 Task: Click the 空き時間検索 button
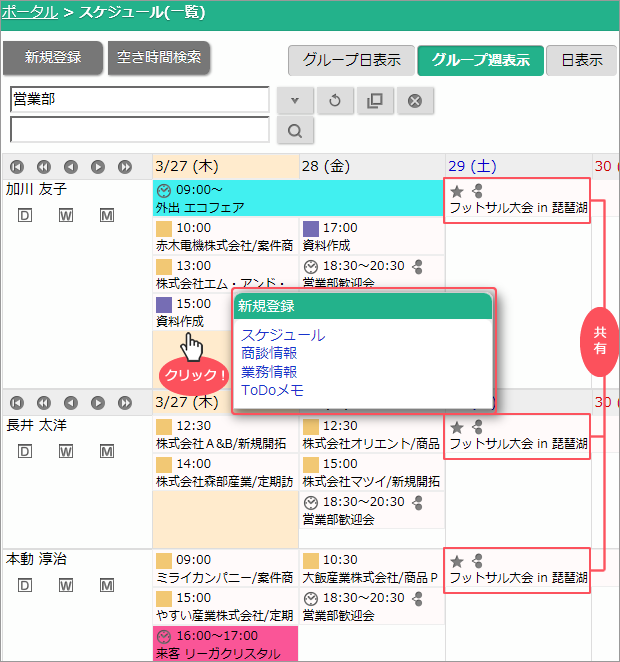(x=159, y=58)
